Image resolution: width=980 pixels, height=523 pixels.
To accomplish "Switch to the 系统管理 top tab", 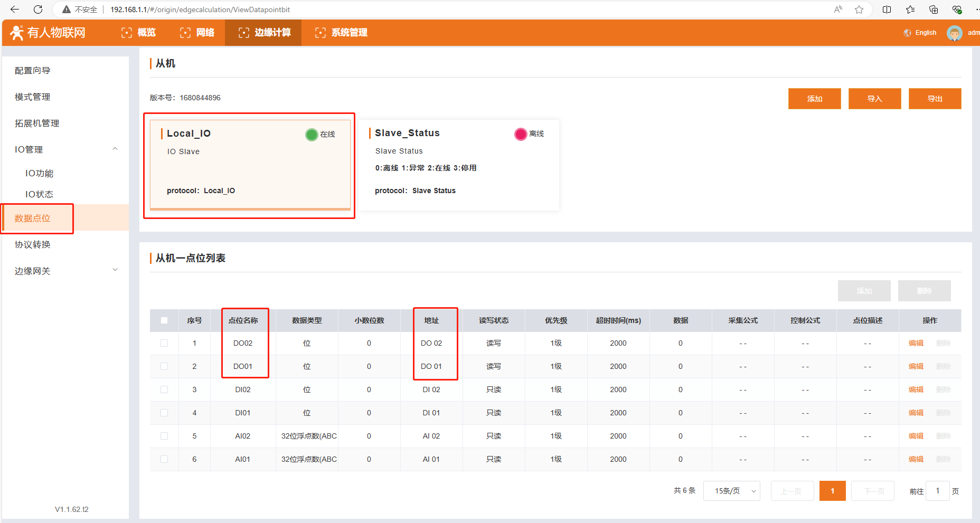I will [x=341, y=33].
